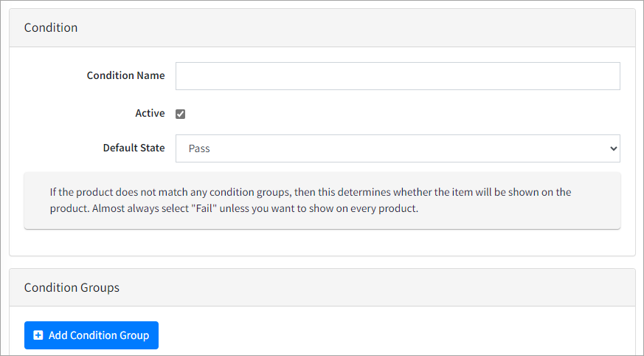Click the checkmark inside the Active box
The image size is (644, 356).
180,114
